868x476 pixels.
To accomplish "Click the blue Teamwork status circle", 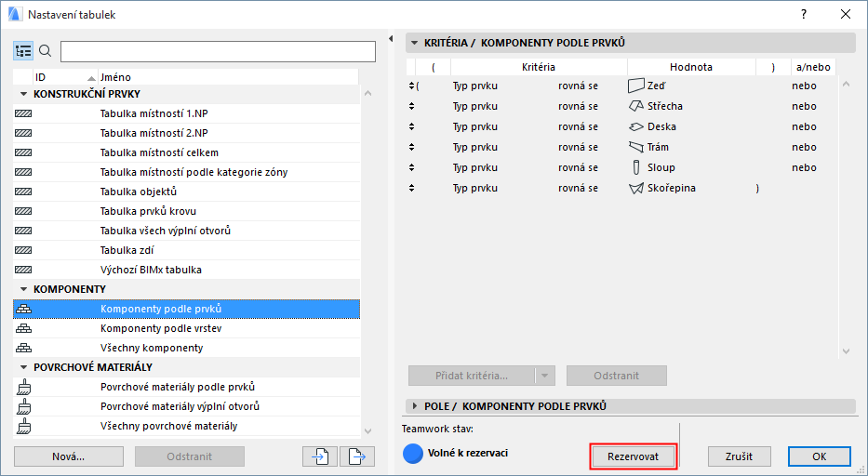I will (x=413, y=454).
